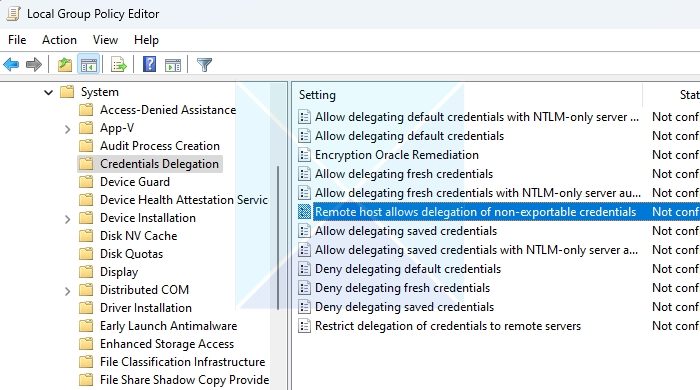Expand the Distributed COM tree node
Viewport: 700px width, 390px height.
[x=67, y=291]
